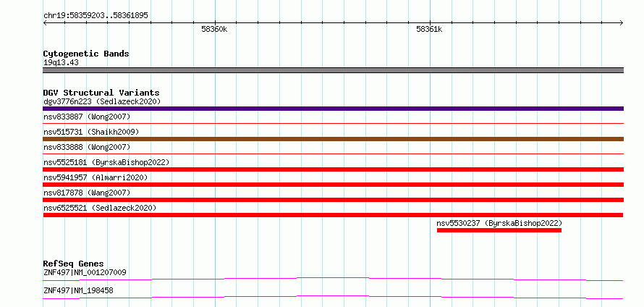
Task: Click the red nsv5525181 variant bar
Action: [334, 169]
